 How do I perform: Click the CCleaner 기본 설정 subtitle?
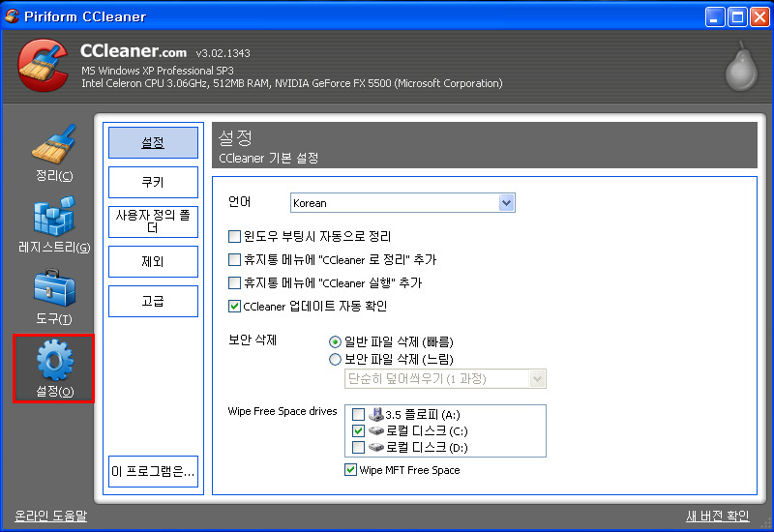click(269, 158)
